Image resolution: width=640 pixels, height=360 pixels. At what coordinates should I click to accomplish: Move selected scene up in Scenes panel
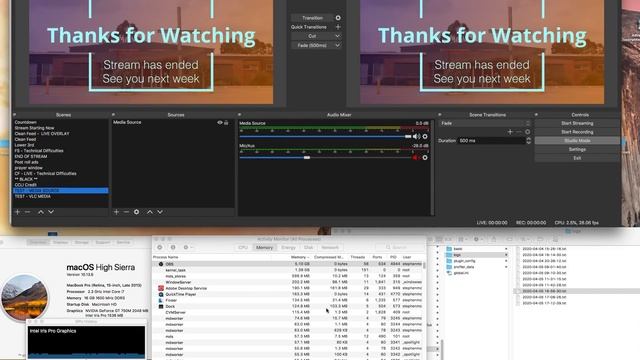(41, 212)
